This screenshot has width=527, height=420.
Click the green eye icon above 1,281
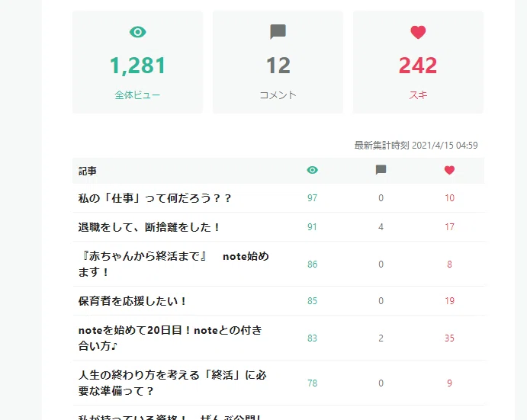(137, 32)
